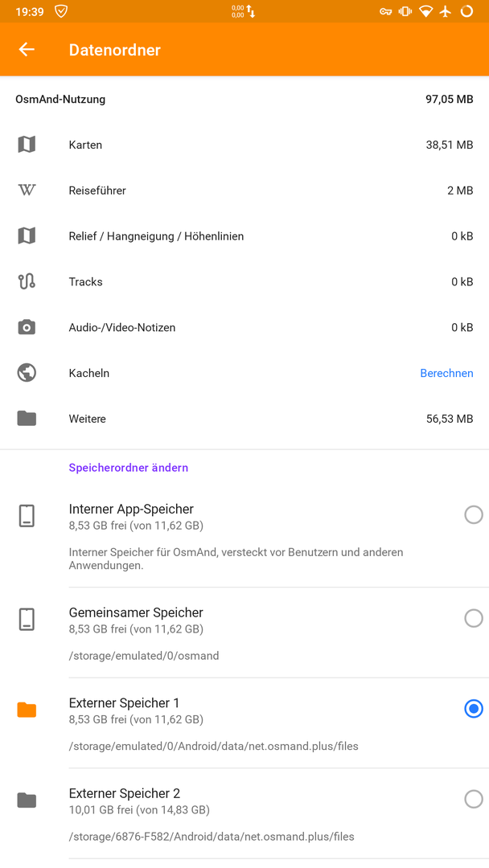Tap the tracks route icon
The width and height of the screenshot is (489, 868).
point(27,282)
